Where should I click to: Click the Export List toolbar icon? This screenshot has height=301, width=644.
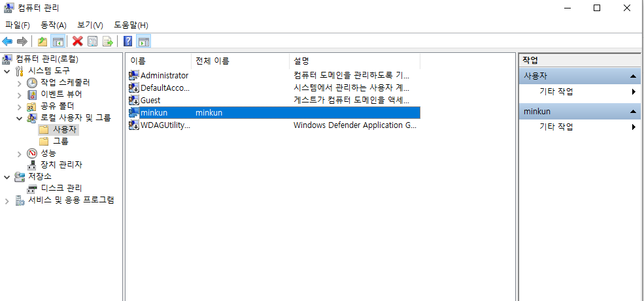click(108, 41)
